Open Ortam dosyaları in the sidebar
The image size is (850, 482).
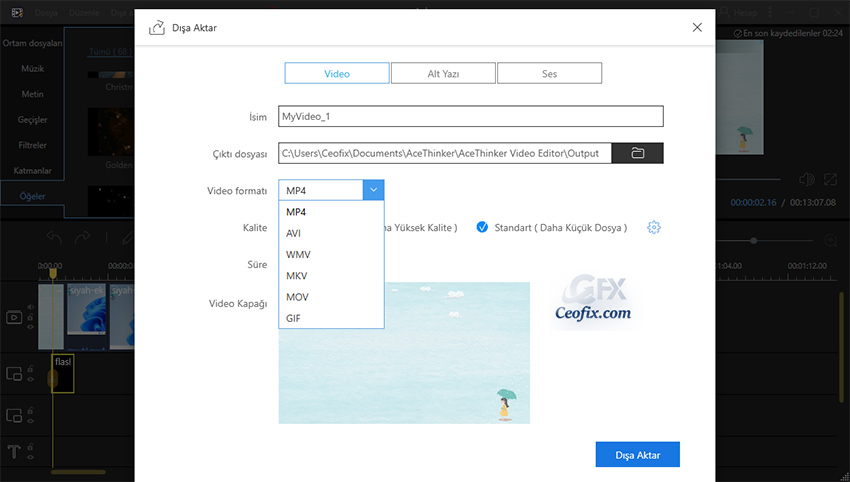point(32,43)
